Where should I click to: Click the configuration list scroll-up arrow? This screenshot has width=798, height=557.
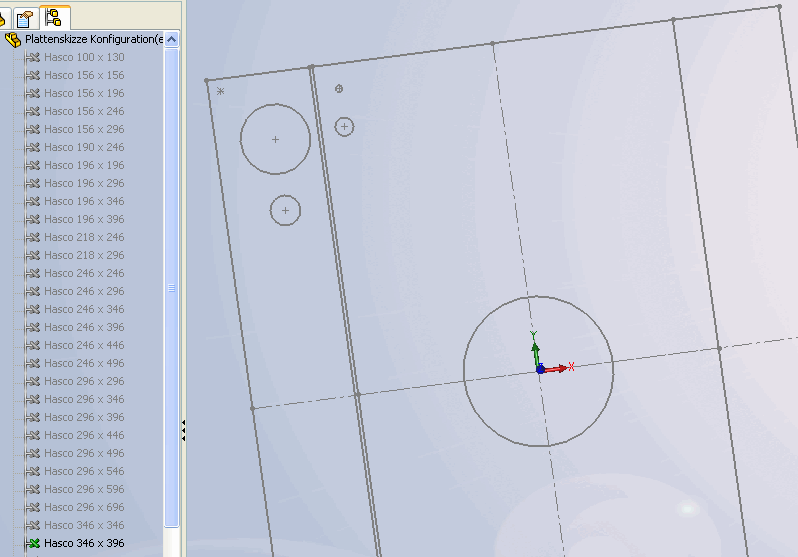click(172, 39)
